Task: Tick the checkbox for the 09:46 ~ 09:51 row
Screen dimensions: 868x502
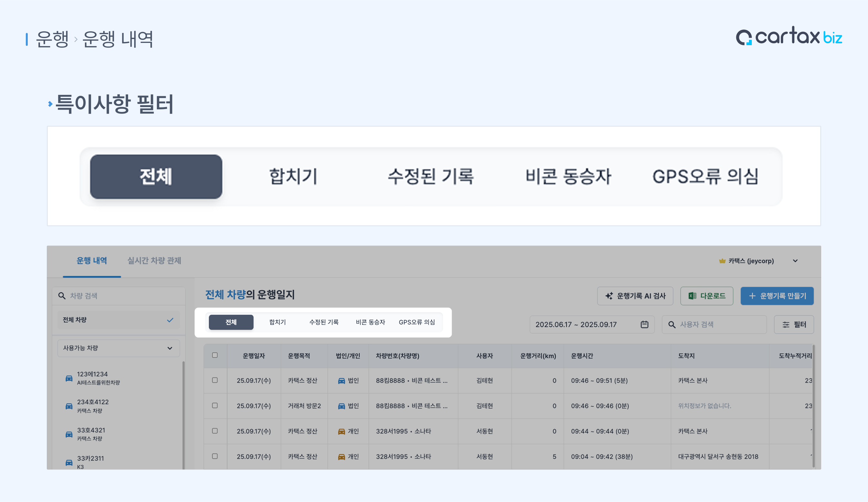Action: click(215, 380)
